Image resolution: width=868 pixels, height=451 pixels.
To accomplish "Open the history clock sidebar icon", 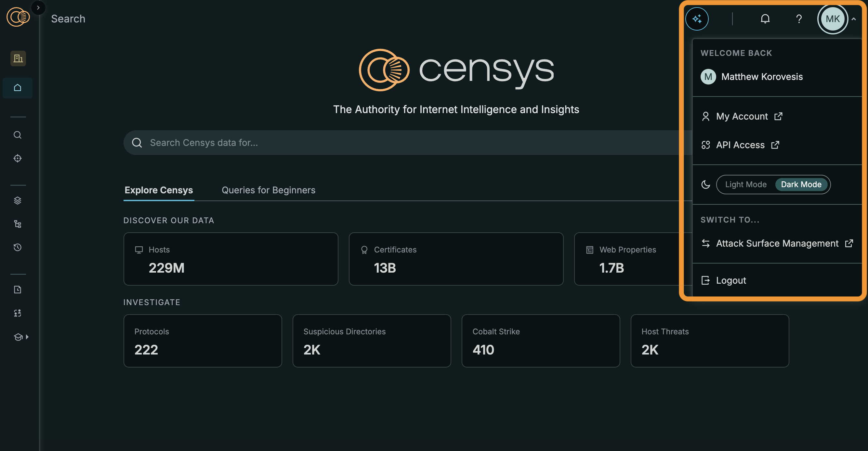I will pos(18,248).
